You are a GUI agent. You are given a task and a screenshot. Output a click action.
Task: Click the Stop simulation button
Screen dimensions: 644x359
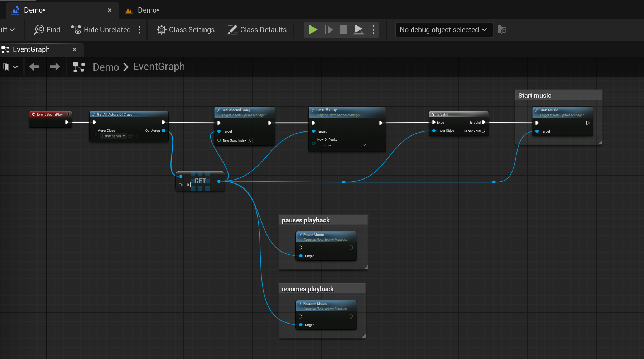click(343, 29)
